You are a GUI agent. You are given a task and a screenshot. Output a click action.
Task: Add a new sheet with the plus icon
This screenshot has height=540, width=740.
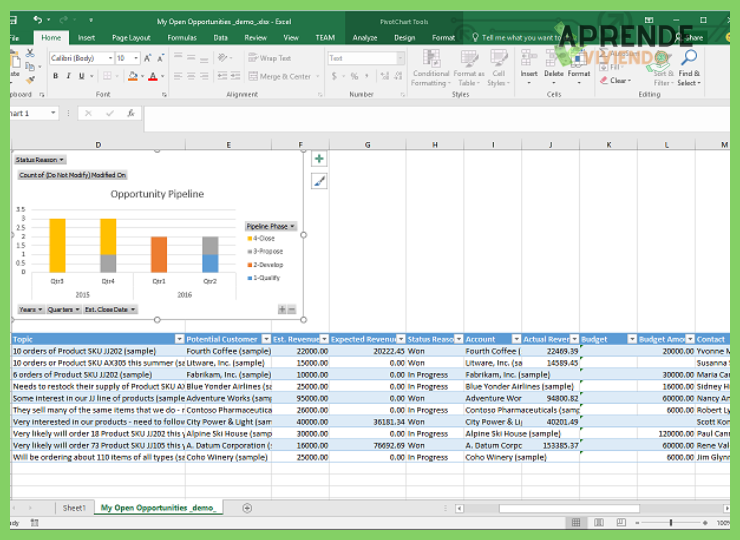(x=247, y=508)
